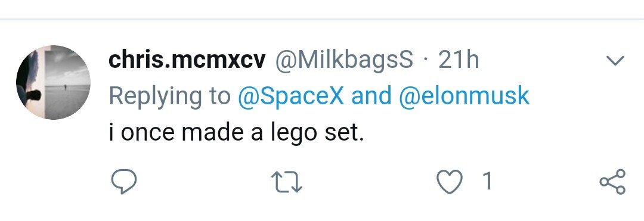644x221 pixels.
Task: Click the like count number 1
Action: coord(487,181)
